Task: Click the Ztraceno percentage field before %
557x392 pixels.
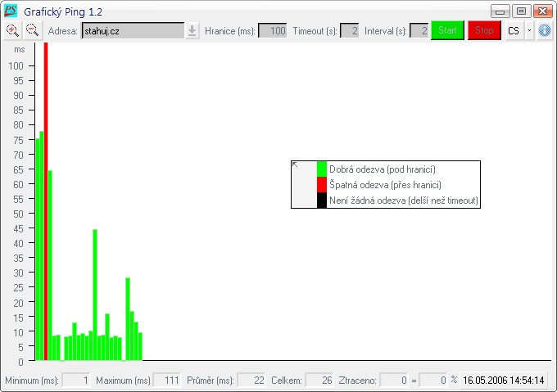Action: 433,381
